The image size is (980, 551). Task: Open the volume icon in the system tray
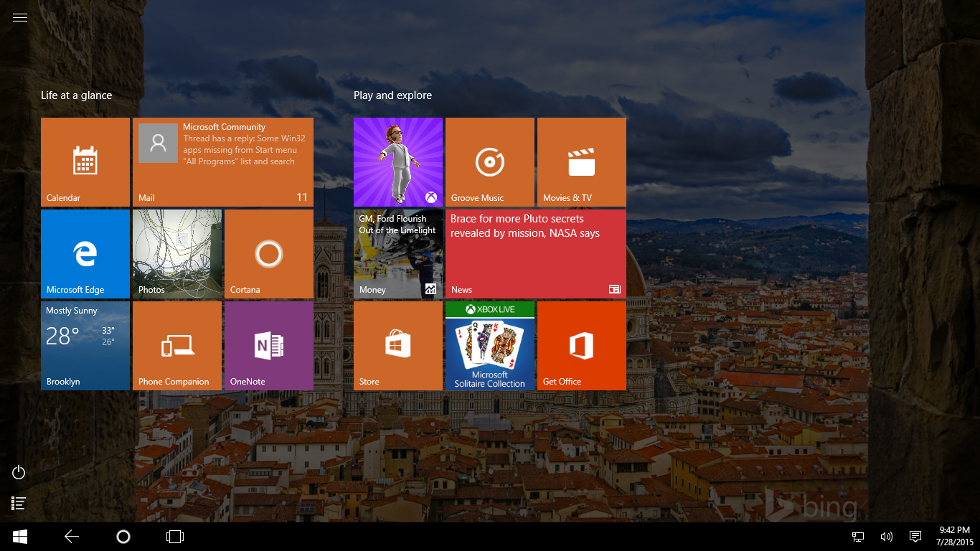tap(887, 537)
